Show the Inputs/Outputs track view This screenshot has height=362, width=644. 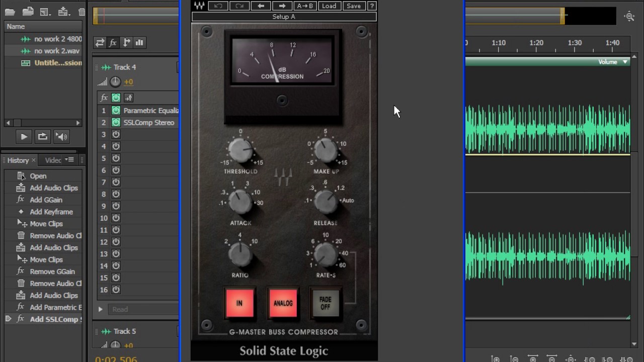tap(100, 43)
